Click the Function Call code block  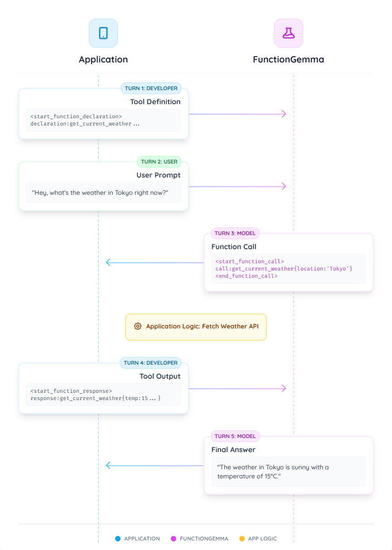coord(288,269)
